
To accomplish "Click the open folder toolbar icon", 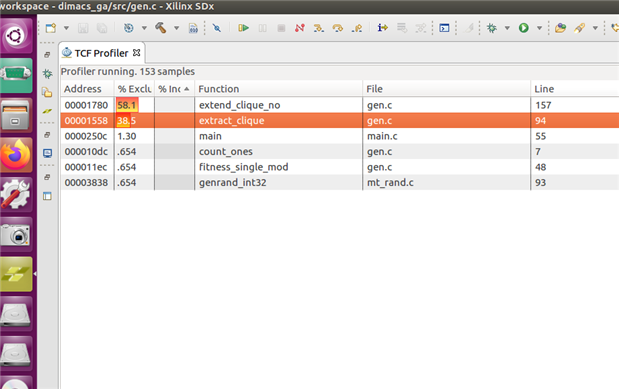I will pyautogui.click(x=560, y=28).
